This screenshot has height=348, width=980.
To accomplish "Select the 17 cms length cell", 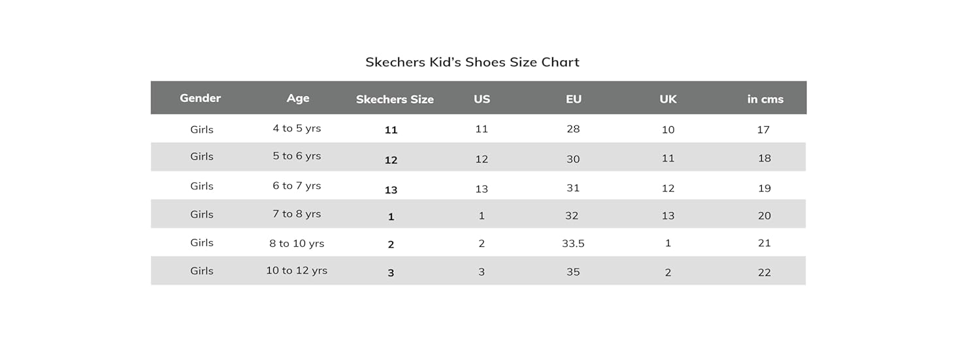I will 764,130.
